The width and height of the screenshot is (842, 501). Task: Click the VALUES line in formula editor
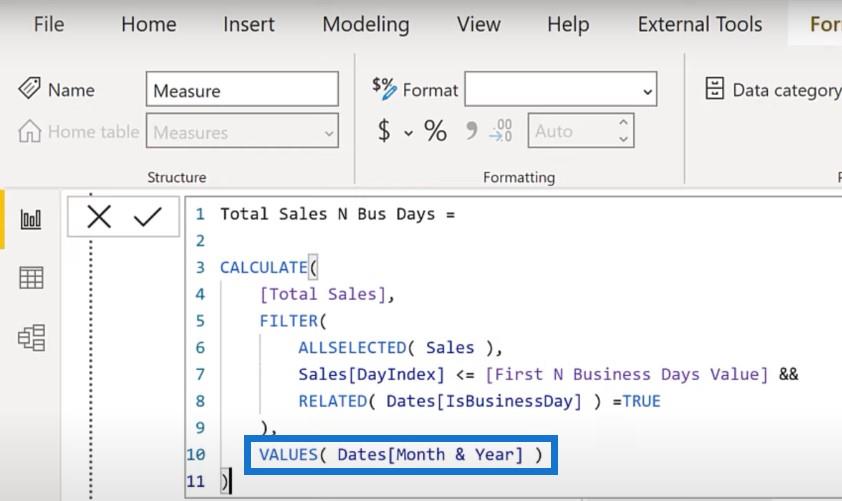tap(400, 455)
